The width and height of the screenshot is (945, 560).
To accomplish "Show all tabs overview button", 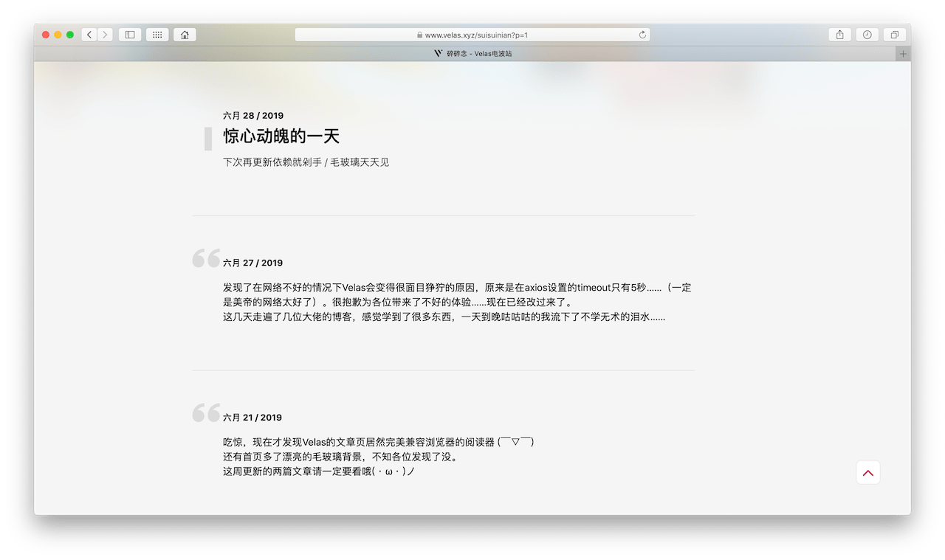I will tap(895, 35).
